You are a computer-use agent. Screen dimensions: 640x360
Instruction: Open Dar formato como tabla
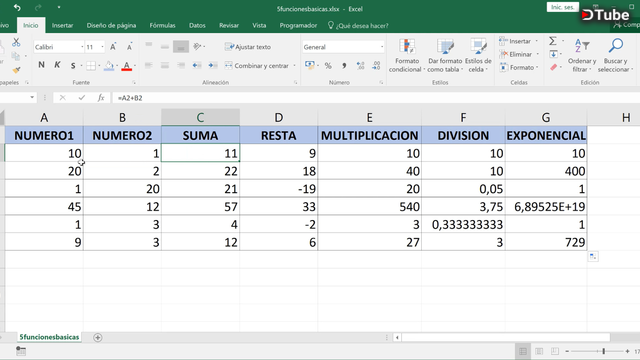(445, 56)
